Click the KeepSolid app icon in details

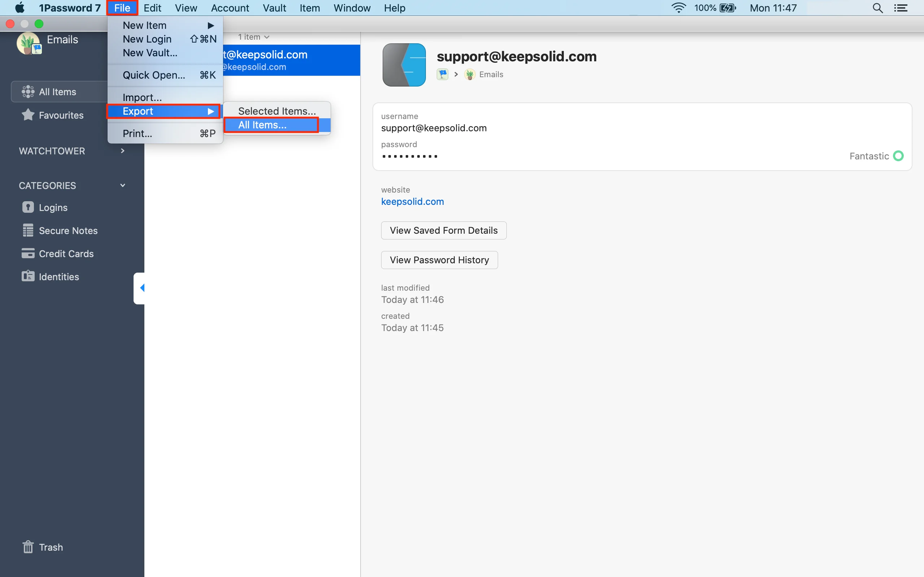point(404,65)
